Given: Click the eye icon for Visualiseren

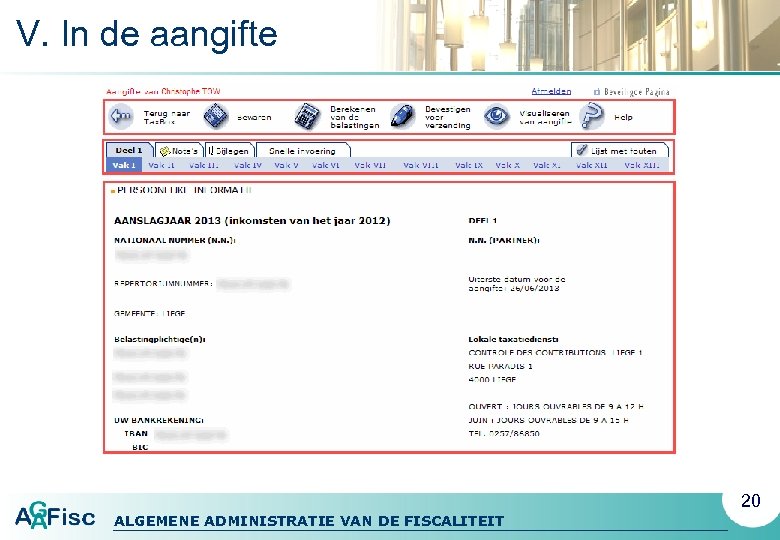Looking at the screenshot, I should (x=496, y=116).
